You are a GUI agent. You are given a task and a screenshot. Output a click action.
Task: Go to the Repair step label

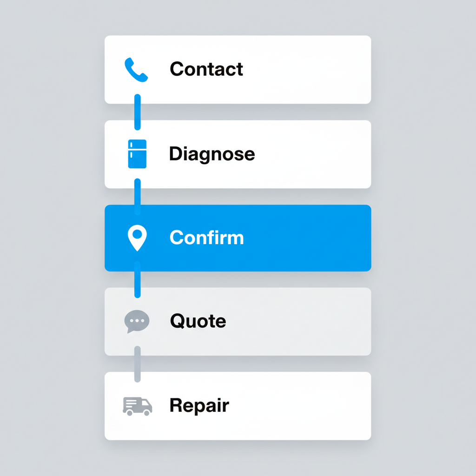coord(199,405)
